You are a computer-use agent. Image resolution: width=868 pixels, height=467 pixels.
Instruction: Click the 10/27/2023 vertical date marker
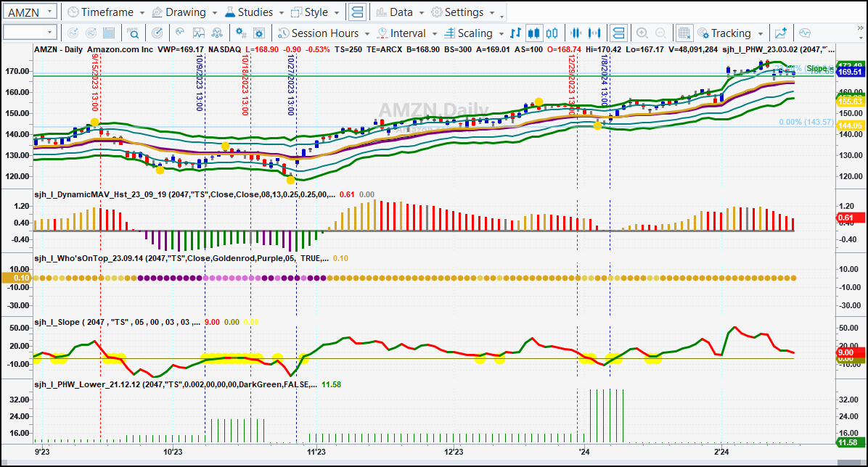290,85
